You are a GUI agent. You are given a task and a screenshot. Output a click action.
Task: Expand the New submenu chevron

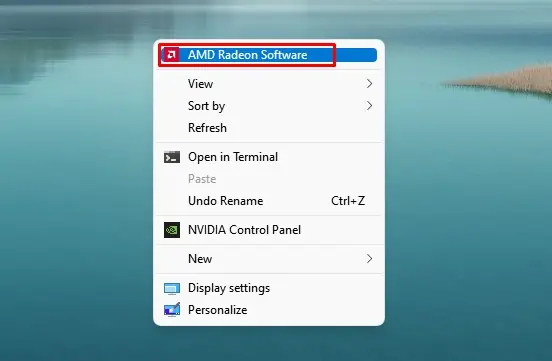(369, 259)
